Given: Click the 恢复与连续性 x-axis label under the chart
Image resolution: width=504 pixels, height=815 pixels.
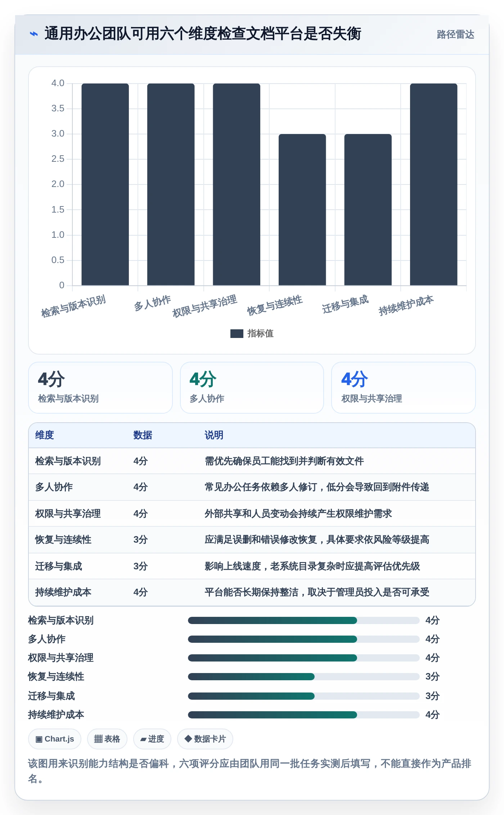Looking at the screenshot, I should click(275, 306).
